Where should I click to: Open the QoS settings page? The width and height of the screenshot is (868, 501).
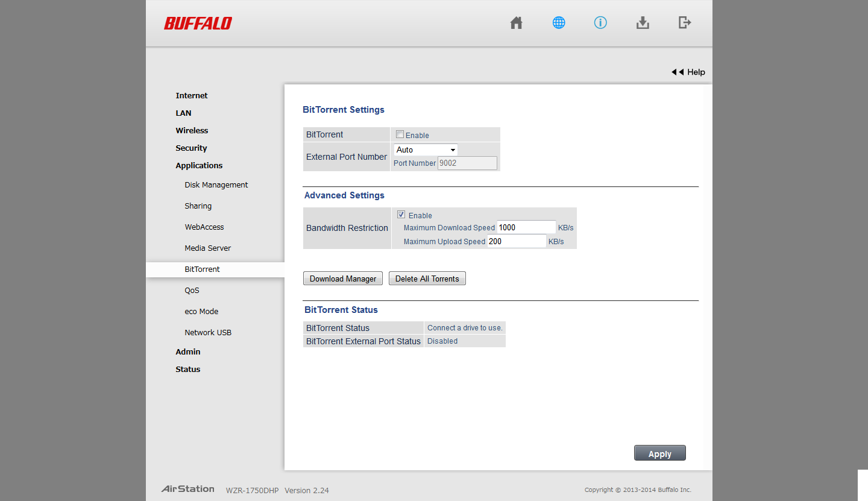point(192,290)
